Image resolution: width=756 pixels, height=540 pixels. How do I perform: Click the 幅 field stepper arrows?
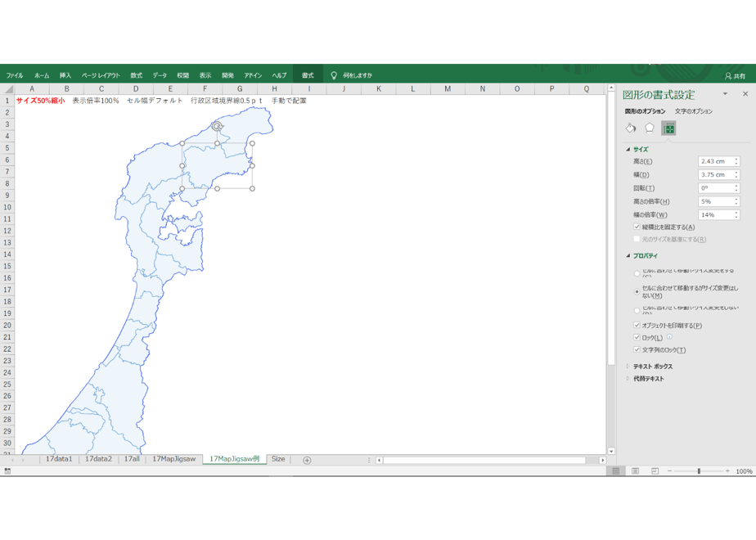pyautogui.click(x=736, y=174)
